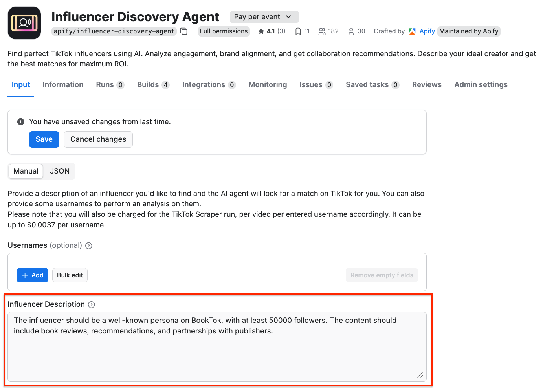Open the Pay per event dropdown

[x=264, y=16]
